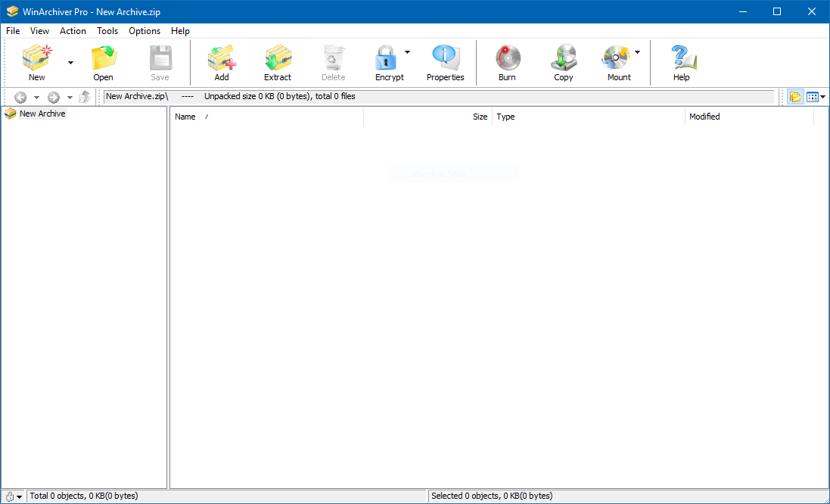The image size is (830, 504).
Task: Open the Options menu
Action: point(145,31)
